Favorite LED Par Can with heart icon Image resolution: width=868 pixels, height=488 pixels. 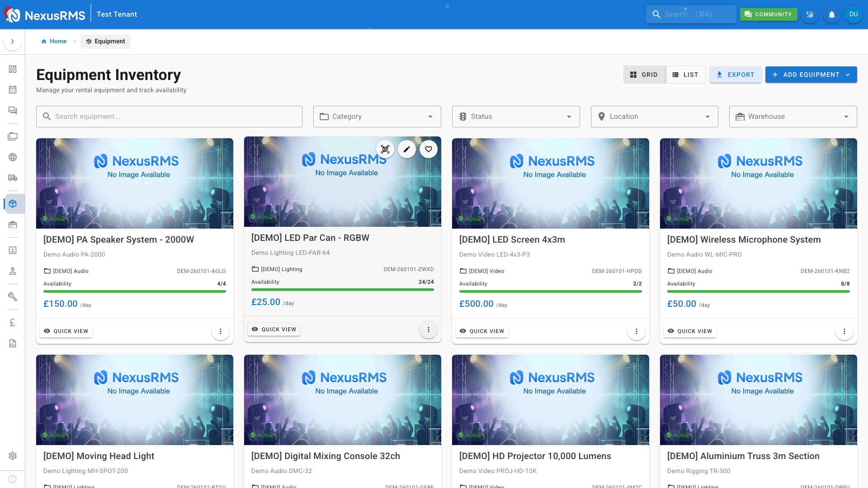[x=429, y=149]
